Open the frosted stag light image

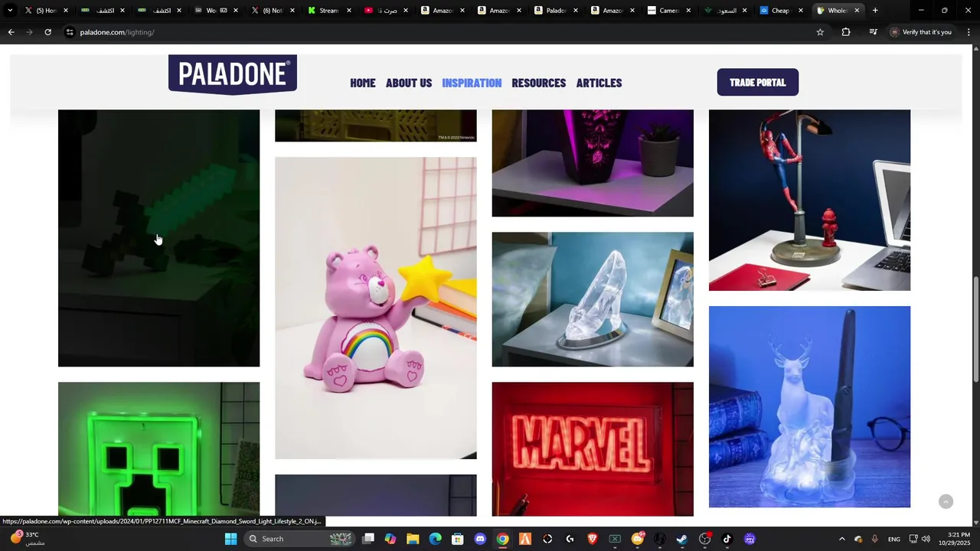coord(809,406)
